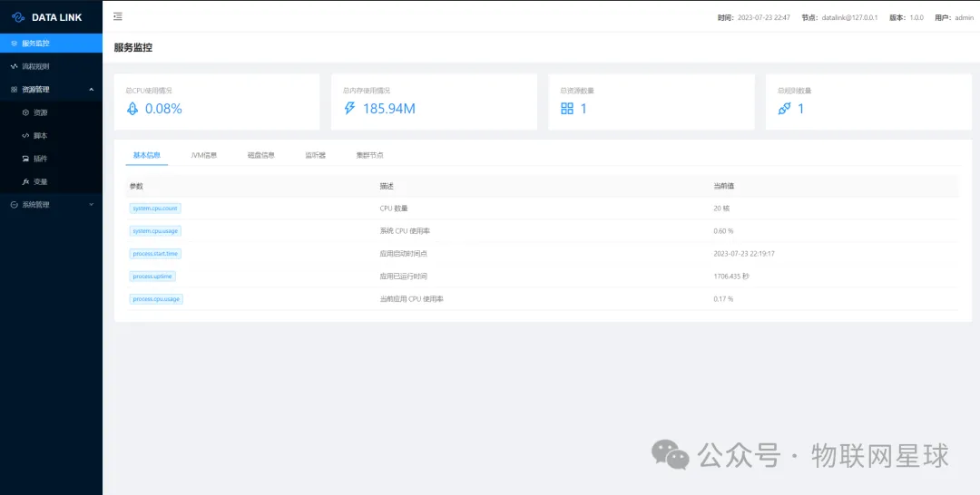Viewport: 980px width, 495px height.
Task: Click the system.cpu.count parameter tag
Action: tap(155, 209)
